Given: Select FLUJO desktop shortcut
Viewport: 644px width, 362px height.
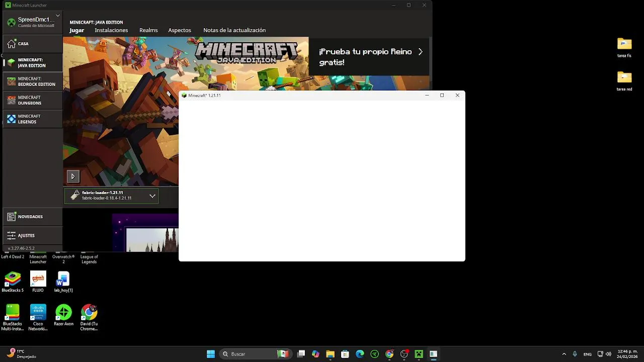Looking at the screenshot, I should tap(38, 282).
